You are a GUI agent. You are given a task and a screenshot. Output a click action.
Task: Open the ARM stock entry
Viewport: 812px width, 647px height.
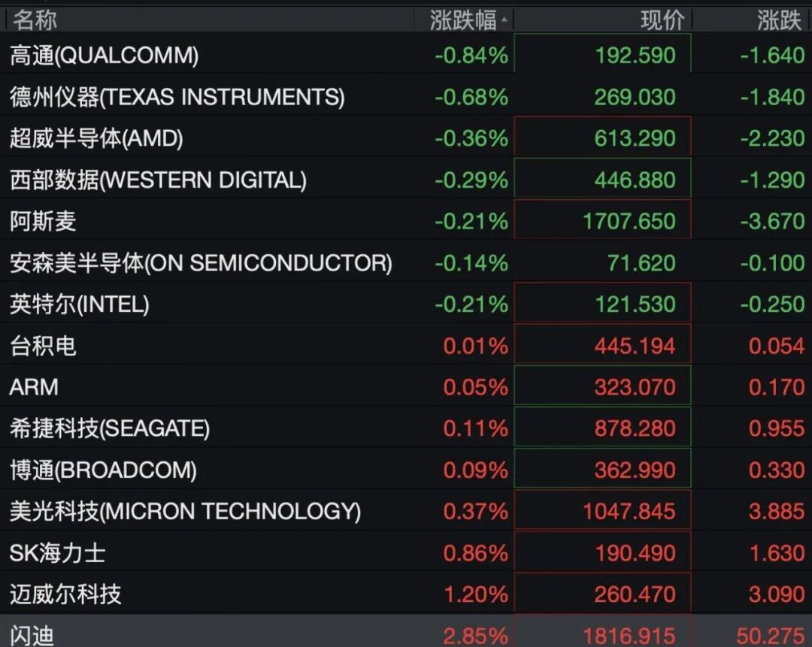pos(406,387)
